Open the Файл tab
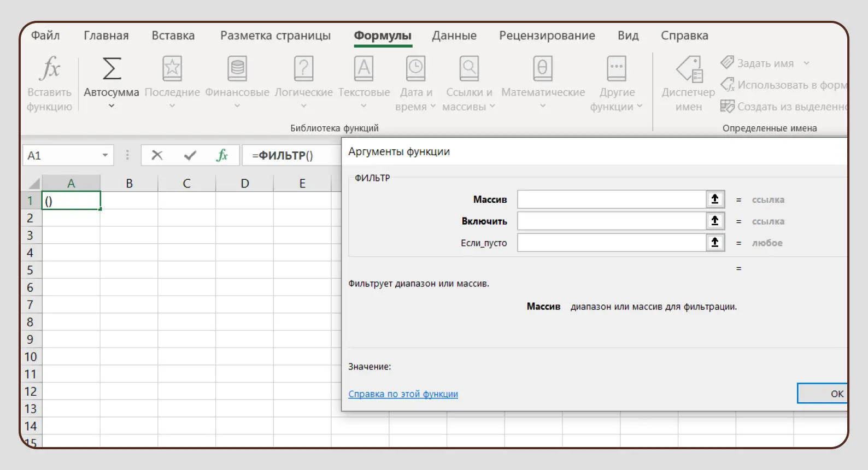Screen dimensions: 868x470 [45, 36]
